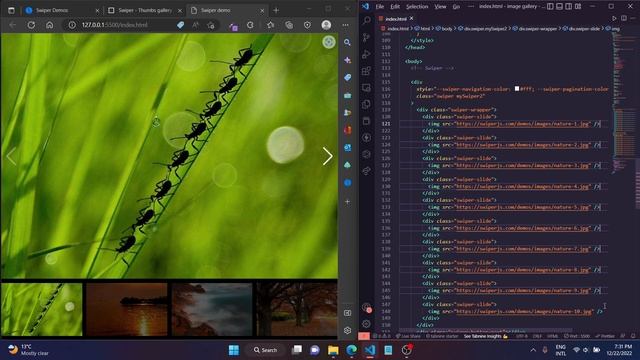Click taskbar Search box
Viewport: 640px width, 360px height.
265,350
